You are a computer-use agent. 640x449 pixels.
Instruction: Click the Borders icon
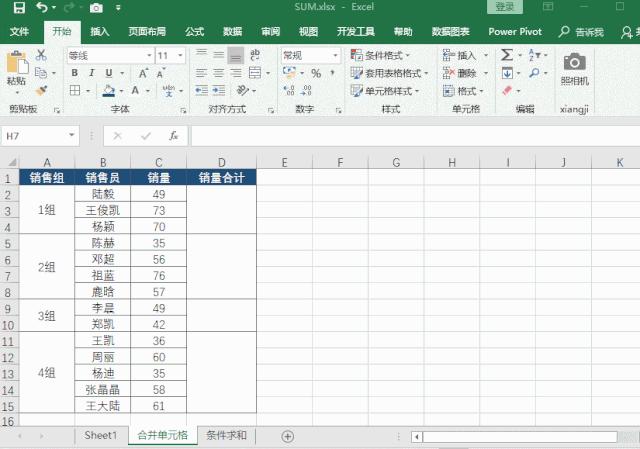click(x=75, y=90)
